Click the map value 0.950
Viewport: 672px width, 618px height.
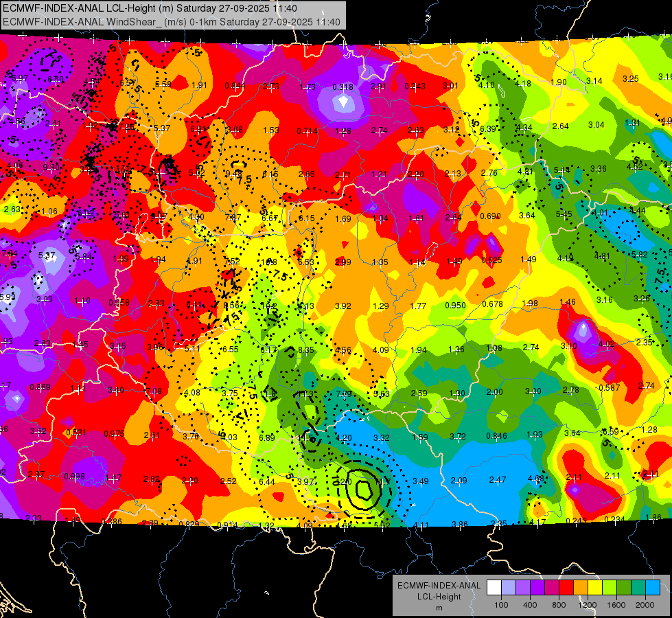coord(455,306)
